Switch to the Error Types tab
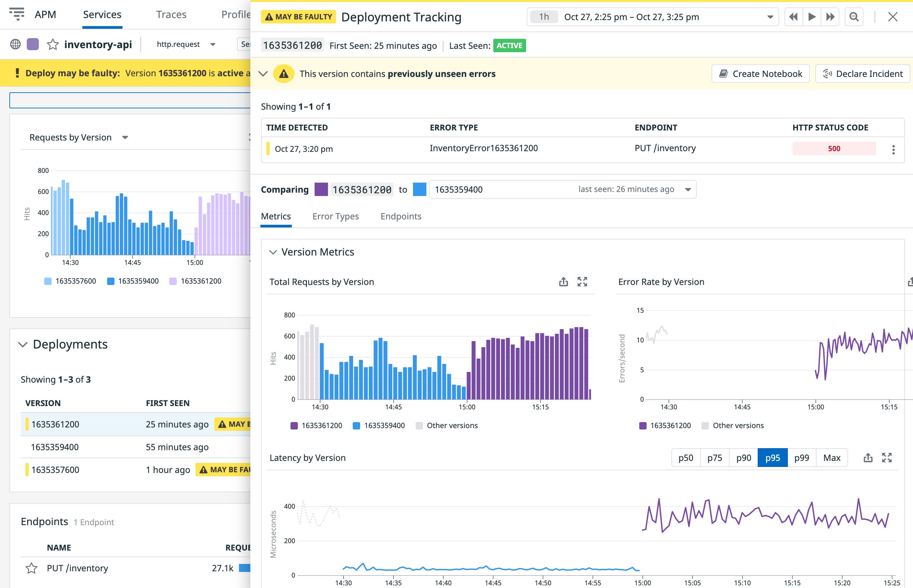 pos(335,216)
